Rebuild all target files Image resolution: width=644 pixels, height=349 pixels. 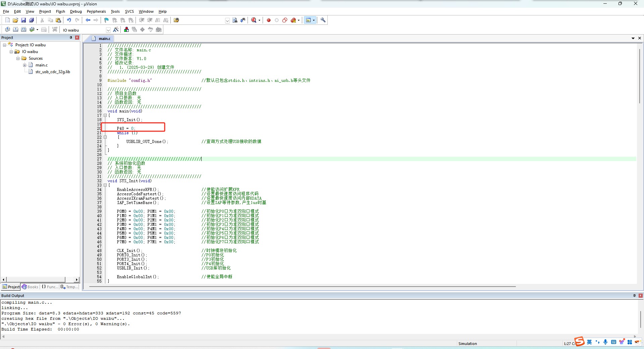point(23,30)
